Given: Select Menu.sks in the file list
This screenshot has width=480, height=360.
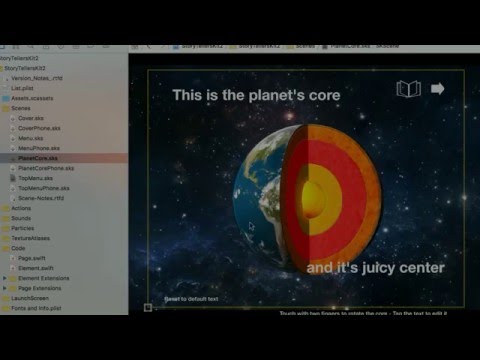Looking at the screenshot, I should point(30,138).
